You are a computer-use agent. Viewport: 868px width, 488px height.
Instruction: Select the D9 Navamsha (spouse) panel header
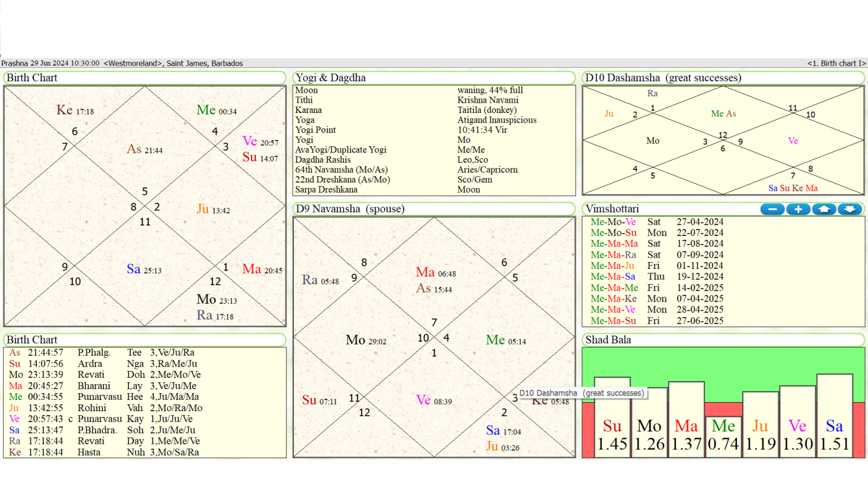tap(434, 209)
